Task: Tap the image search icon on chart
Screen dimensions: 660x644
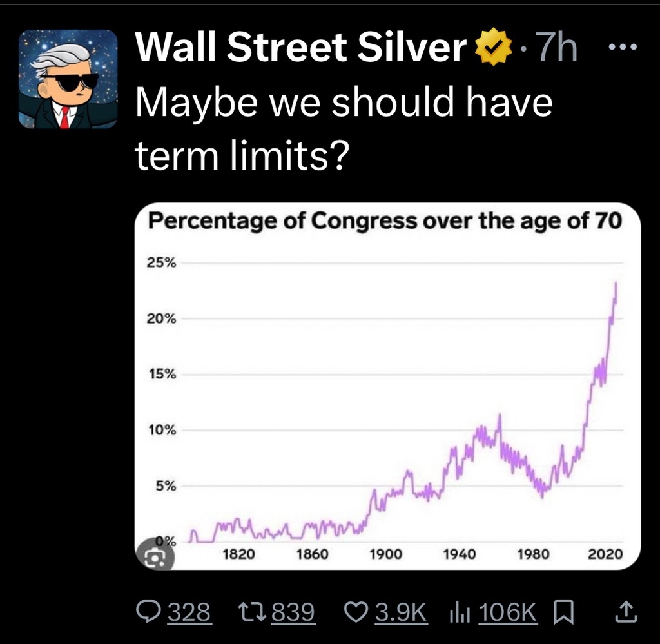Action: (155, 557)
